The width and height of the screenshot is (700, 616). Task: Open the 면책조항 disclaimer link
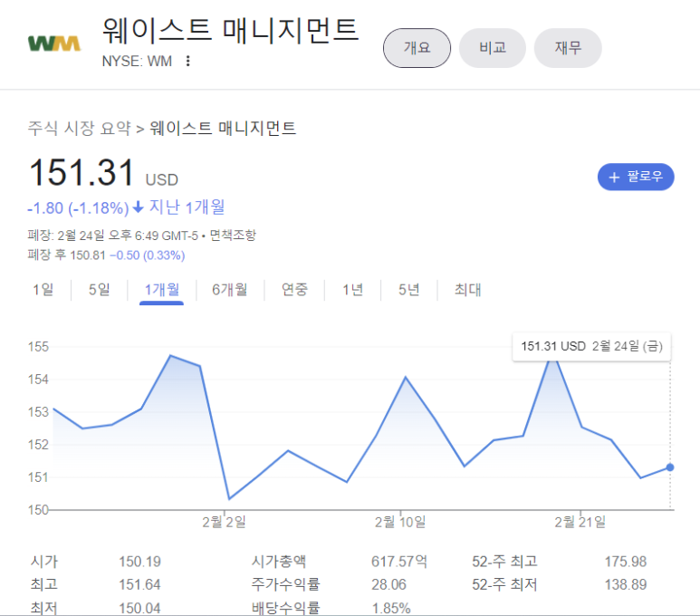pos(233,235)
